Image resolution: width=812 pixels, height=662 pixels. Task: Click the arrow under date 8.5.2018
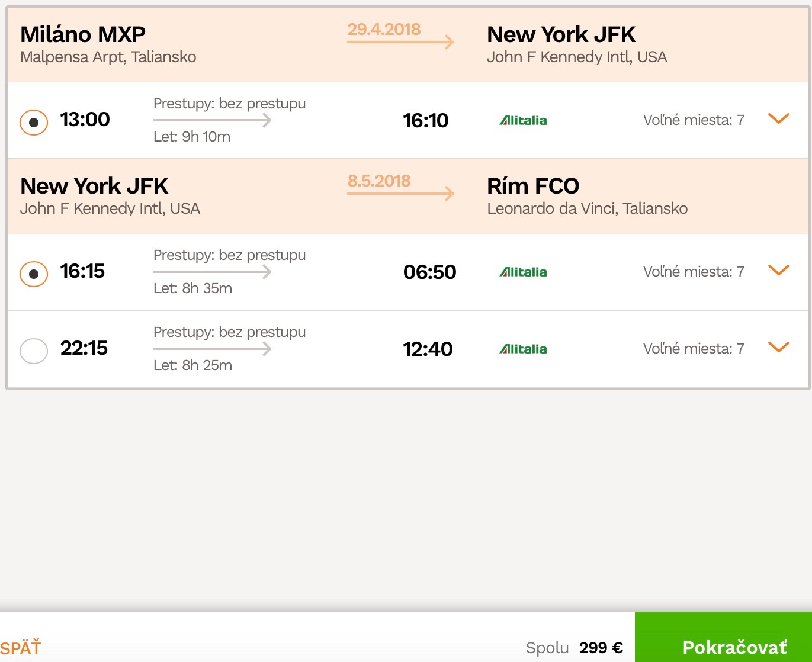[x=400, y=194]
